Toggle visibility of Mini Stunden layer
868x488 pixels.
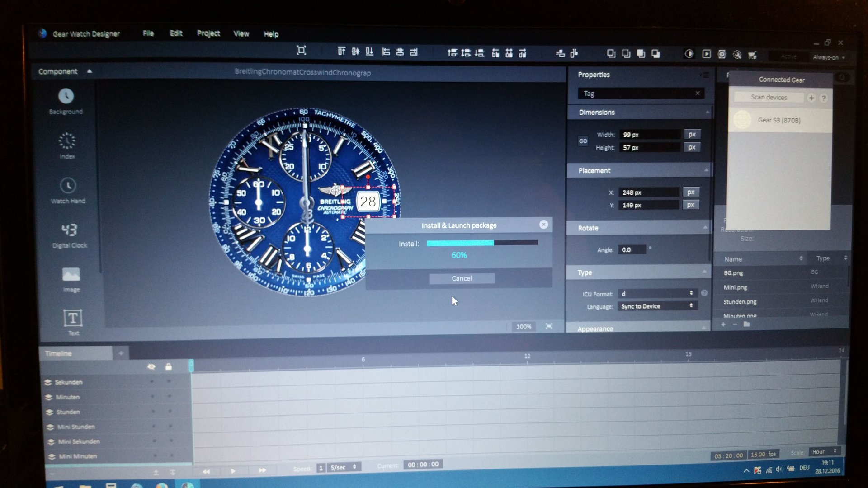point(154,426)
